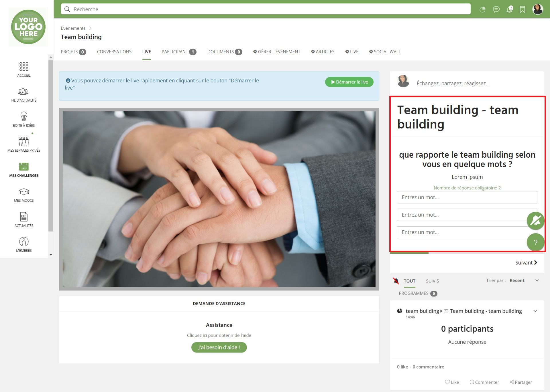Image resolution: width=550 pixels, height=392 pixels.
Task: Open the Gérer l'événement tab
Action: point(277,52)
